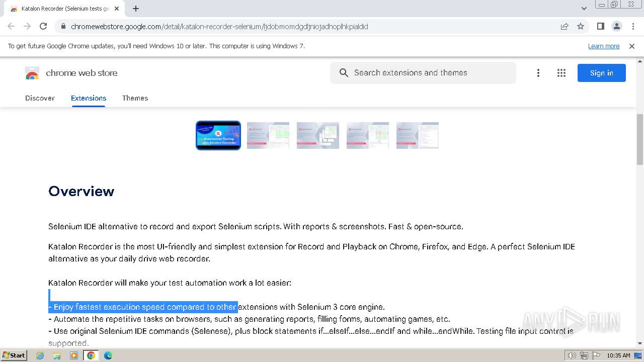Bookmark this page with the star icon

coord(581,26)
